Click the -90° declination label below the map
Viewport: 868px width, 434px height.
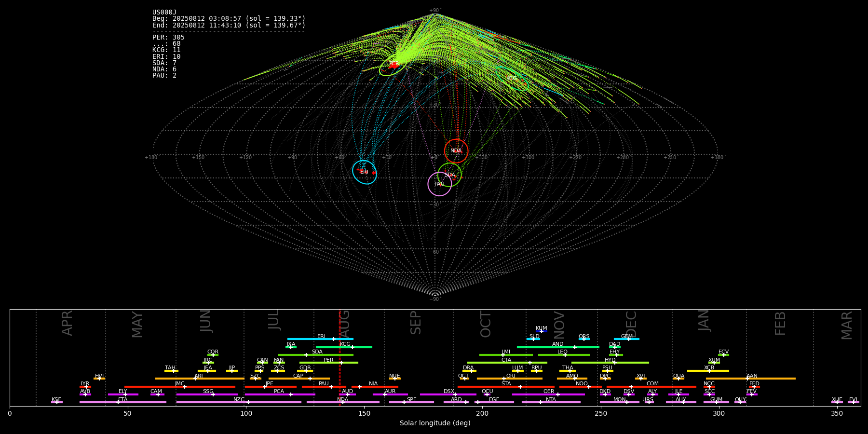tap(435, 299)
